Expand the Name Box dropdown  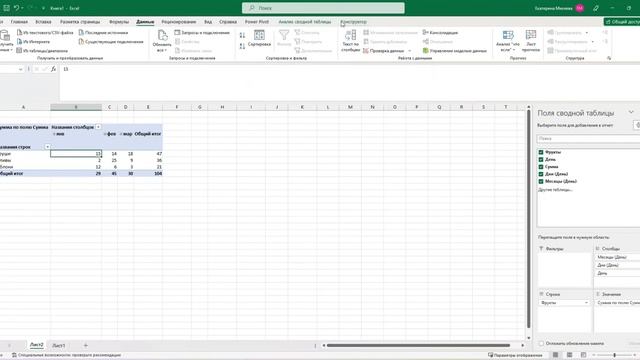pos(20,69)
